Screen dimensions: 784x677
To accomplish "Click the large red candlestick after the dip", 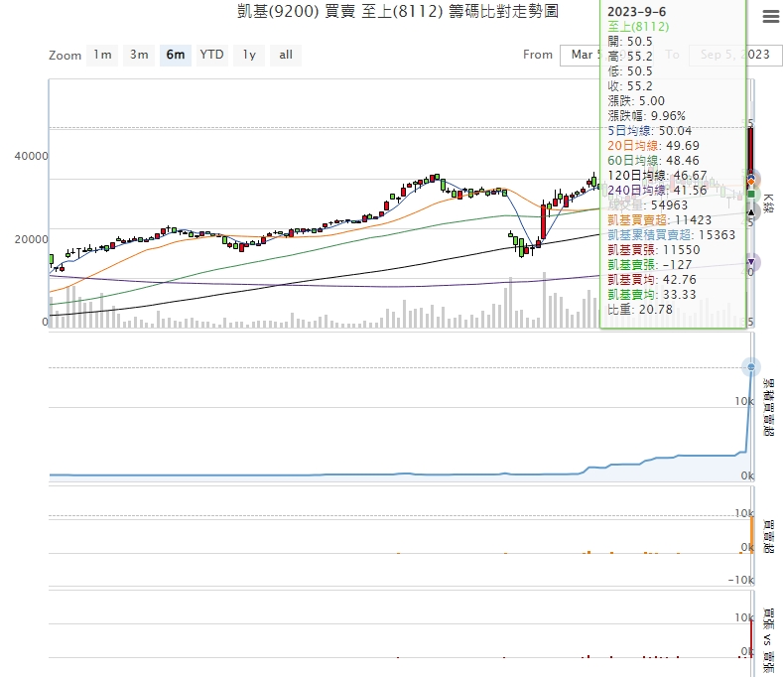I will [x=543, y=221].
